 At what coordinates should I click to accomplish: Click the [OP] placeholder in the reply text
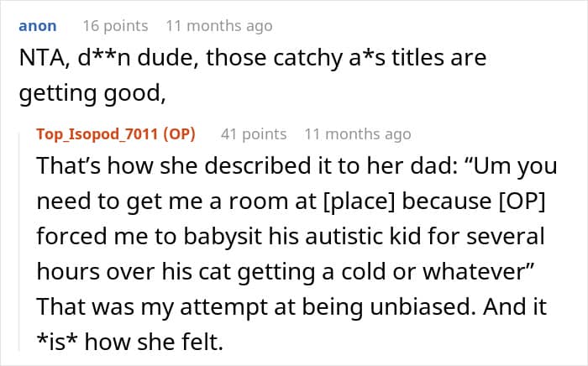pyautogui.click(x=522, y=201)
